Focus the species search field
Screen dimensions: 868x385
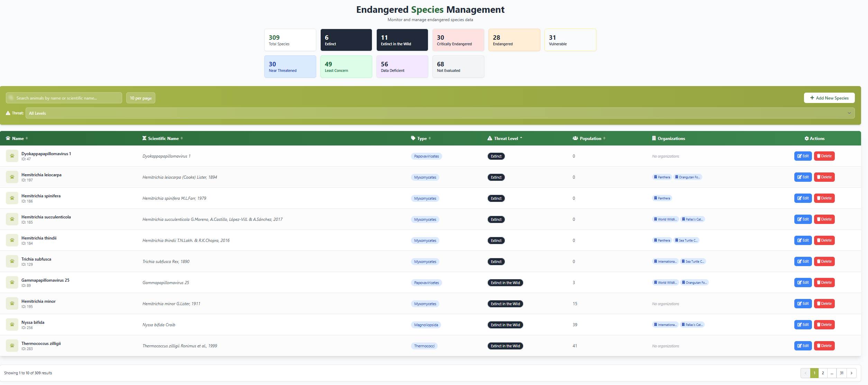(64, 98)
